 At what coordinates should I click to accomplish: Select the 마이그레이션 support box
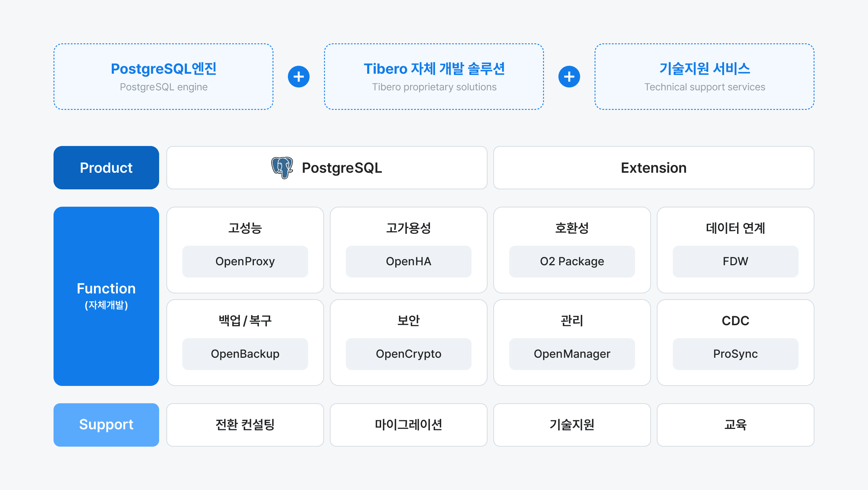tap(408, 425)
